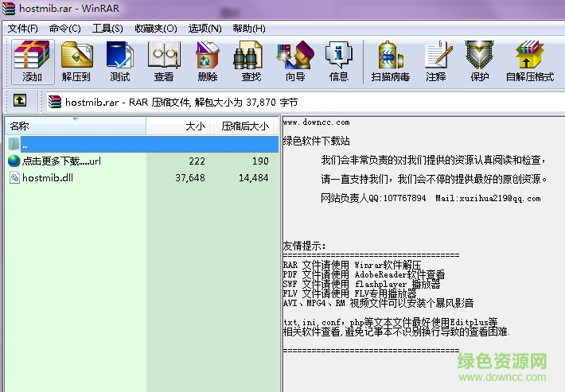The width and height of the screenshot is (565, 392).
Task: Select the hostmib.dll file name
Action: pyautogui.click(x=48, y=178)
